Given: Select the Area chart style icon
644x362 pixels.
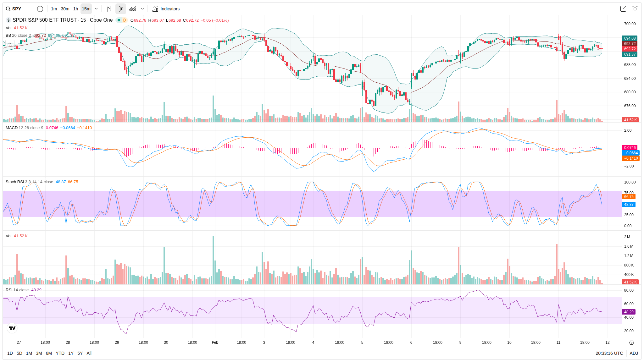Looking at the screenshot, I should [x=133, y=9].
